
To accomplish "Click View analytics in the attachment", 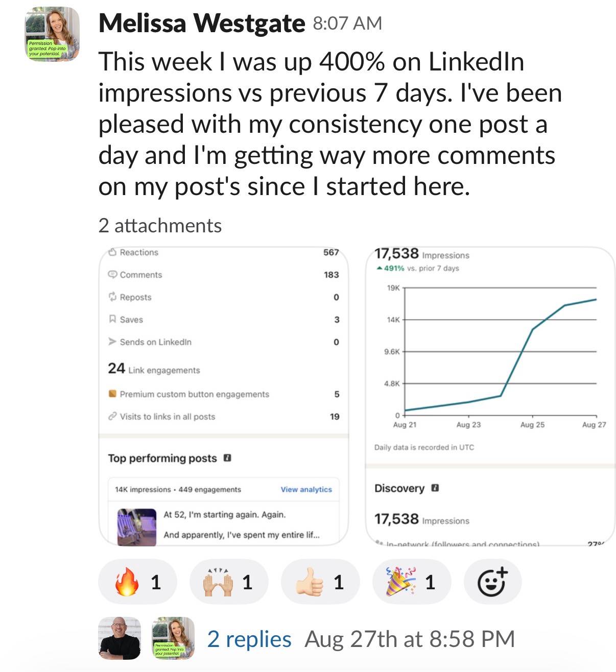I will [306, 489].
